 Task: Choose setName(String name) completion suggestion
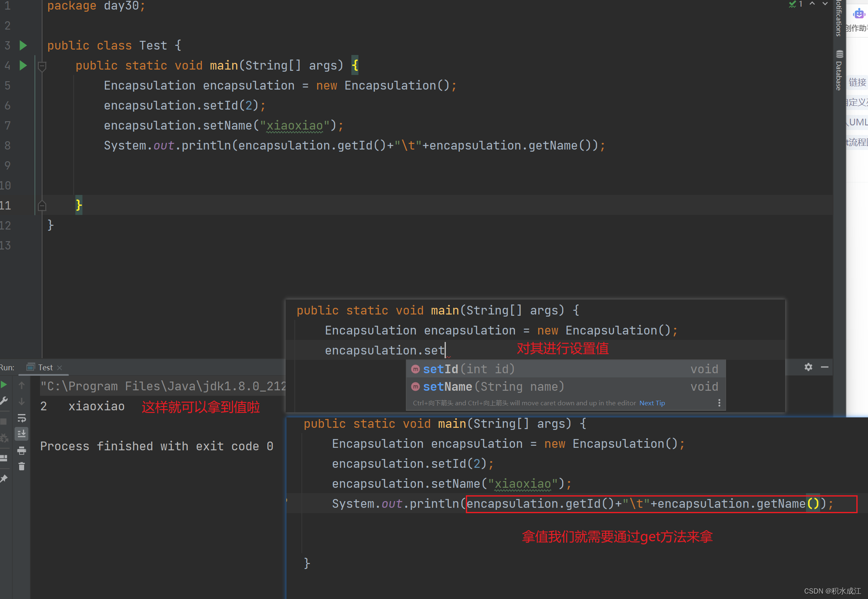tap(565, 387)
